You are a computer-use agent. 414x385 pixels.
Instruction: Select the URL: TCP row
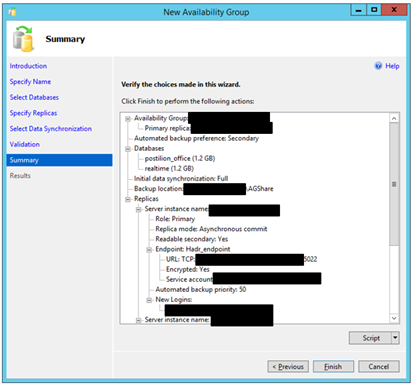pyautogui.click(x=242, y=259)
